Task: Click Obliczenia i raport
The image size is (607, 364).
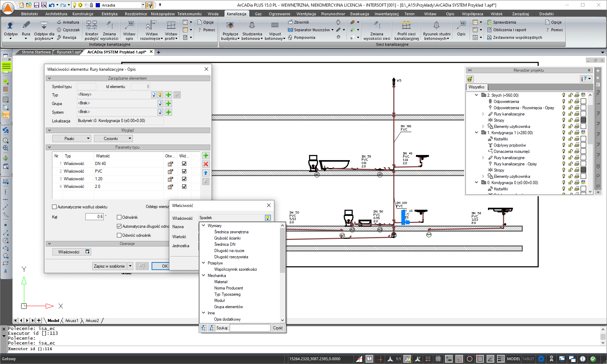Action: [x=506, y=30]
